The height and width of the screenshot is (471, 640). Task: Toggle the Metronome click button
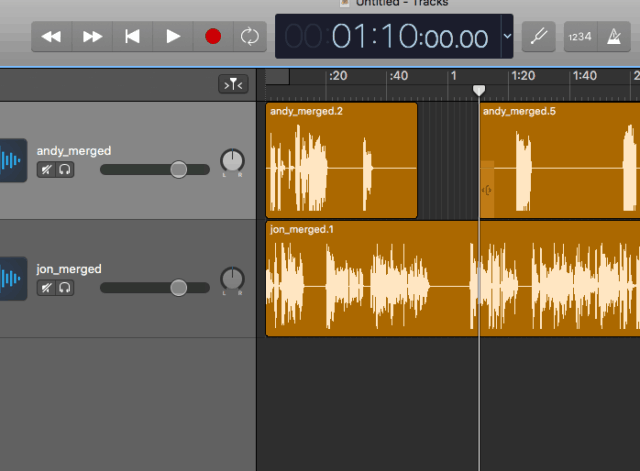(614, 37)
